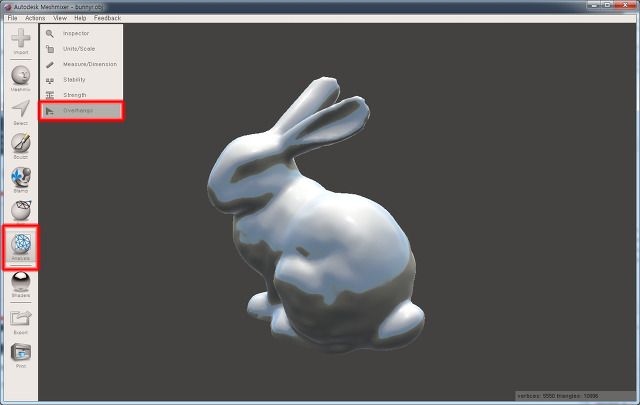The image size is (640, 405).
Task: Click the Import plus icon
Action: coord(21,38)
